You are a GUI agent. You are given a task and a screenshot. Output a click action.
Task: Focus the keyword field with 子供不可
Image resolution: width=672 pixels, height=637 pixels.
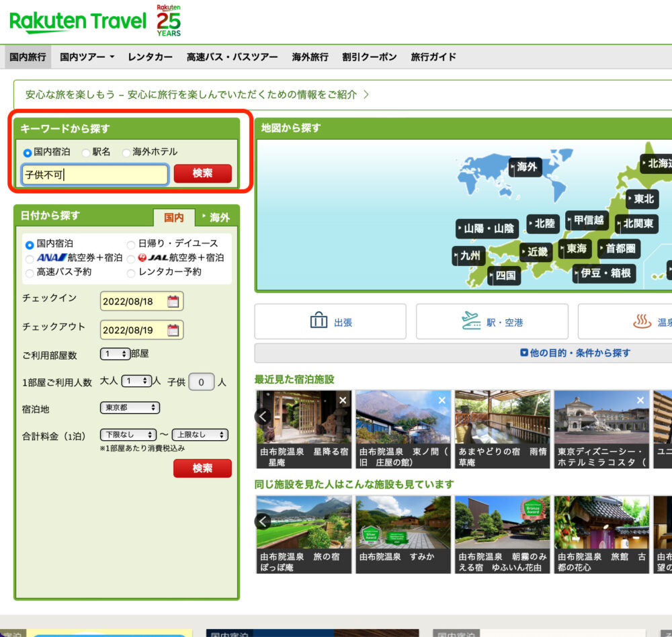click(95, 175)
